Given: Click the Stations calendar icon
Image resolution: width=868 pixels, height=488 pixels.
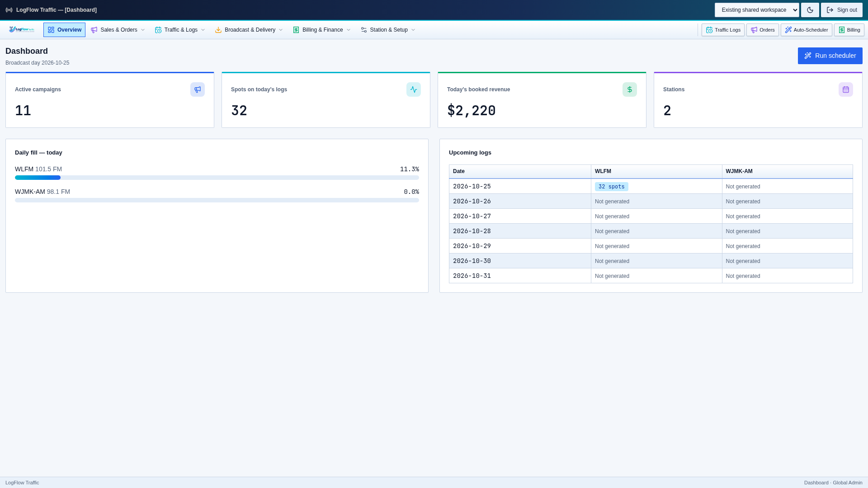Looking at the screenshot, I should tap(846, 89).
